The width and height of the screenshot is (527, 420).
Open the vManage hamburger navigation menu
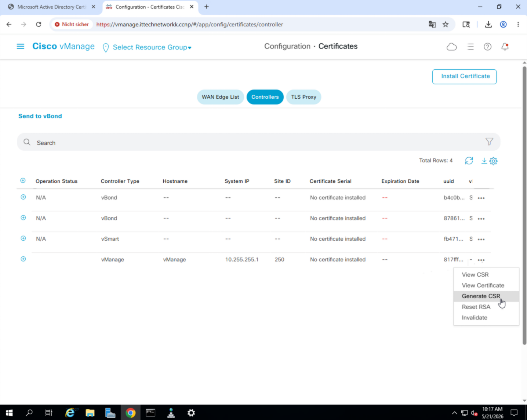pos(21,46)
